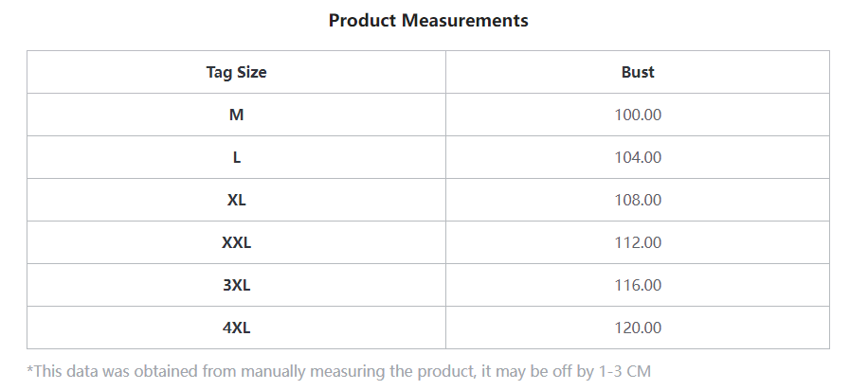Click the word Product in the title
The height and width of the screenshot is (390, 868).
(x=363, y=21)
